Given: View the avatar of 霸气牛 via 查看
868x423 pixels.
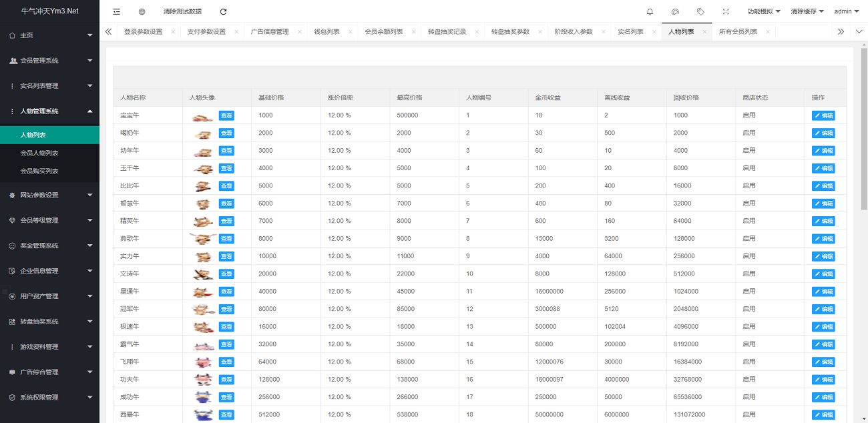Looking at the screenshot, I should coord(226,344).
